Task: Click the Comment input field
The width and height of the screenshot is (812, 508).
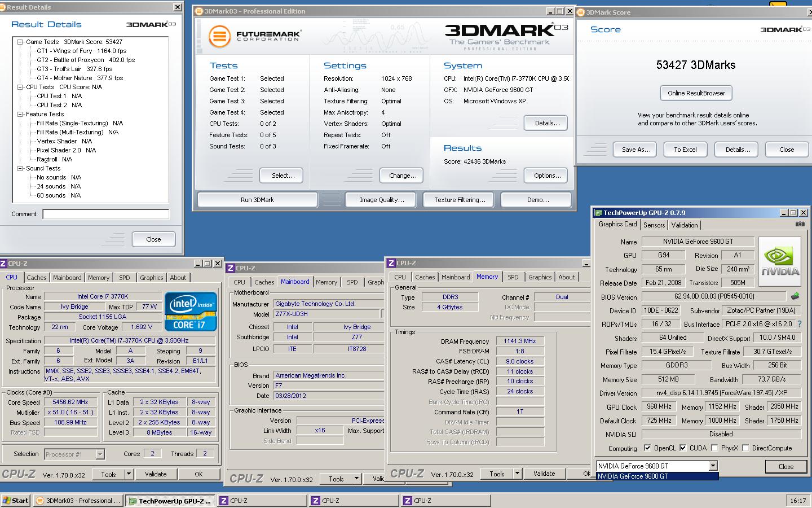Action: point(106,214)
